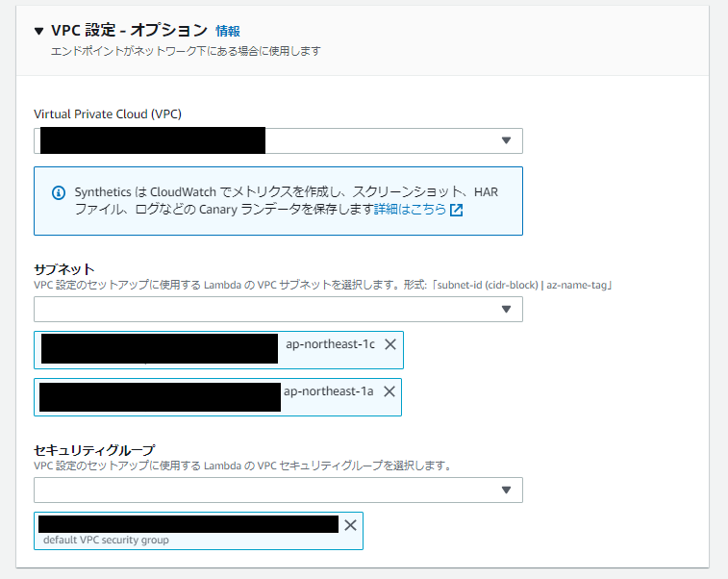
Task: Click the Virtual Private Cloud (VPC) label
Action: (108, 114)
